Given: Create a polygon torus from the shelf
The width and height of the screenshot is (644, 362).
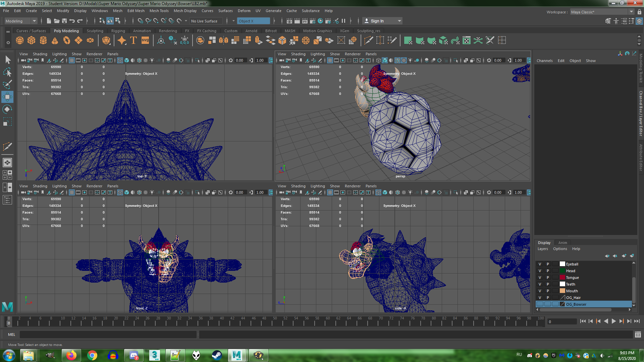Looking at the screenshot, I should pyautogui.click(x=67, y=41).
